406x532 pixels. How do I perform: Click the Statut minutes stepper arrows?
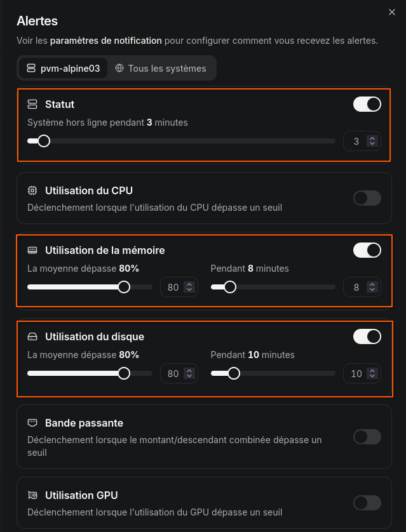coord(372,142)
